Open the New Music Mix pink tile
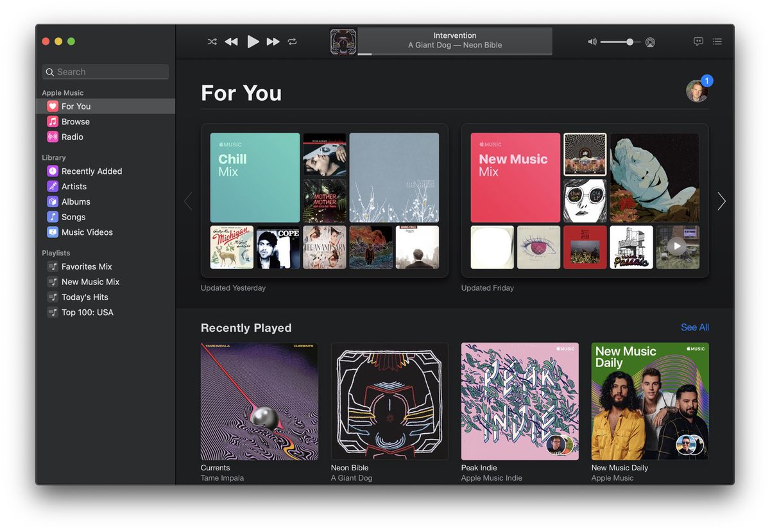The width and height of the screenshot is (770, 532). (x=515, y=178)
